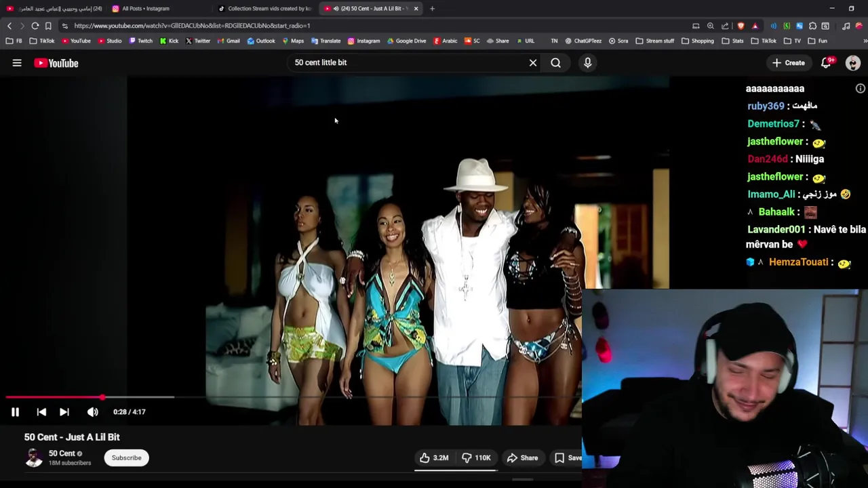Start voice search with microphone

pos(587,63)
